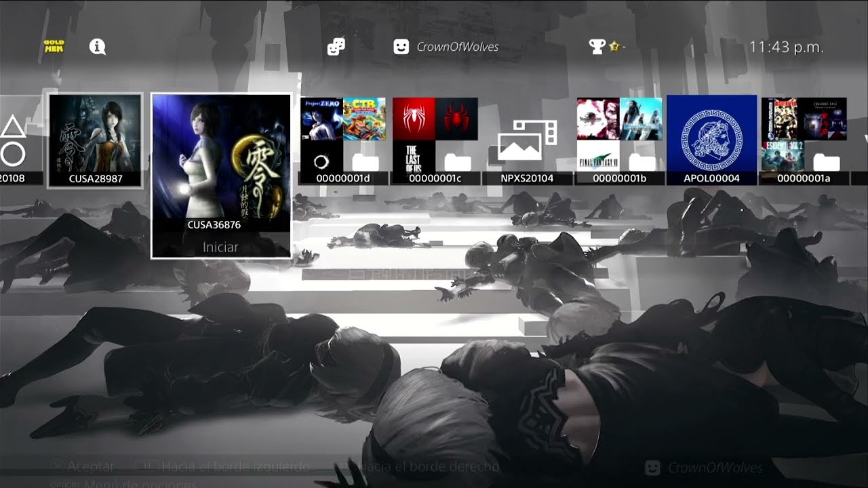Select the top-right thumbnail in folder 00000001b
The image size is (868, 488).
642,119
